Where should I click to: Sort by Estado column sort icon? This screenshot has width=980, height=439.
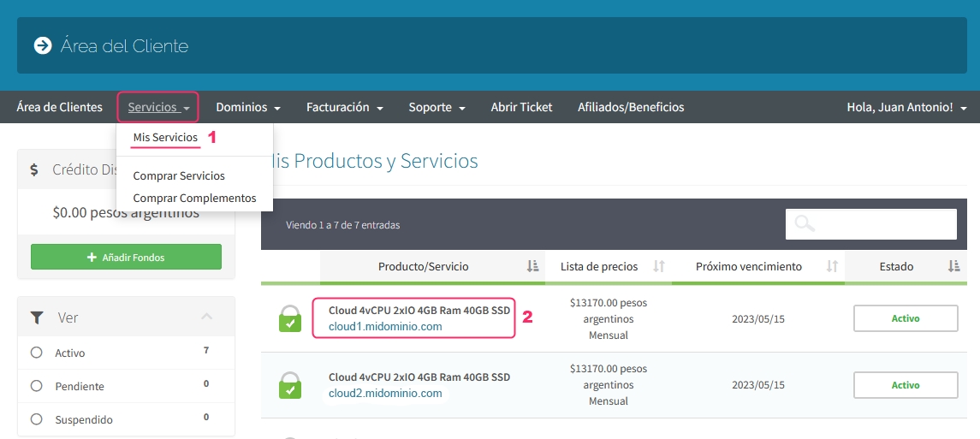[x=954, y=267]
